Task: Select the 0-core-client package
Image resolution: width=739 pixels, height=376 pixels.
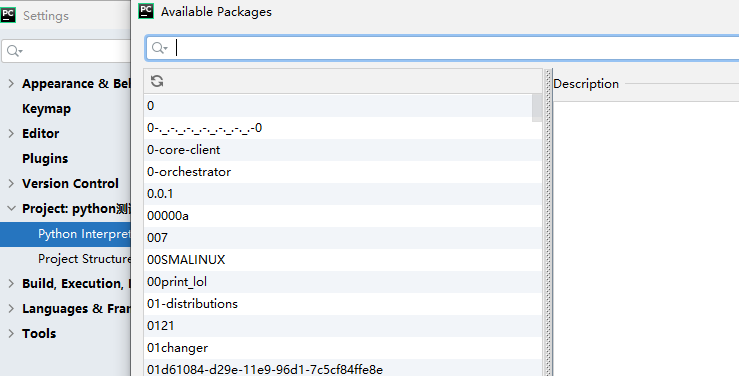Action: (x=343, y=150)
